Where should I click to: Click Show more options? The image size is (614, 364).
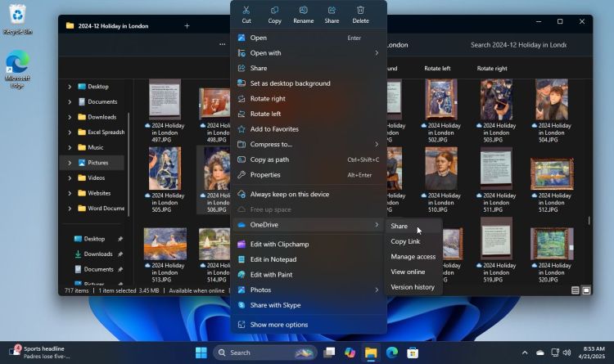click(x=279, y=325)
